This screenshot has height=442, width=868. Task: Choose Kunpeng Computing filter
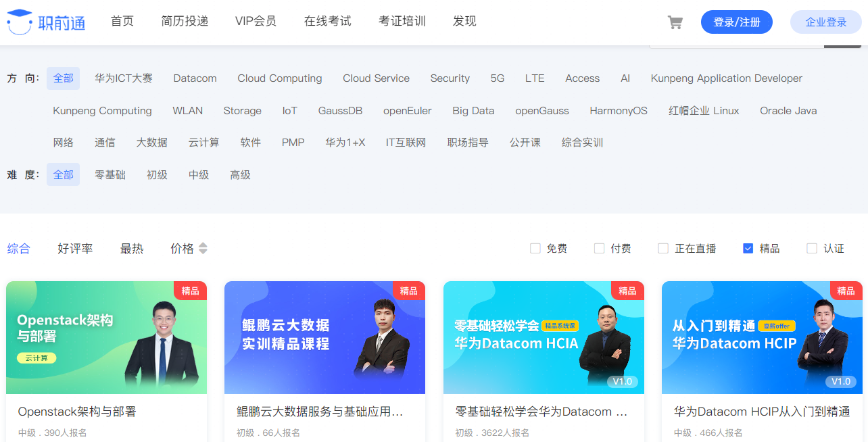(x=102, y=111)
